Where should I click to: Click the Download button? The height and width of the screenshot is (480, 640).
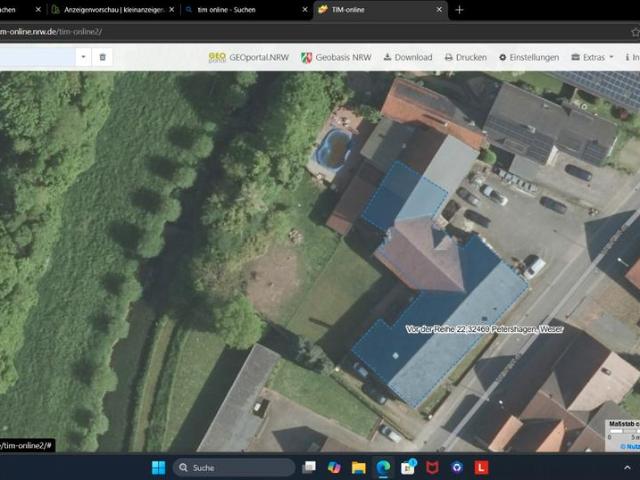coord(408,58)
